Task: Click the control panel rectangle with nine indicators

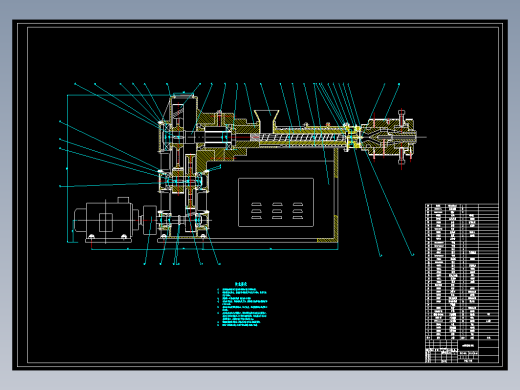Action: click(276, 202)
